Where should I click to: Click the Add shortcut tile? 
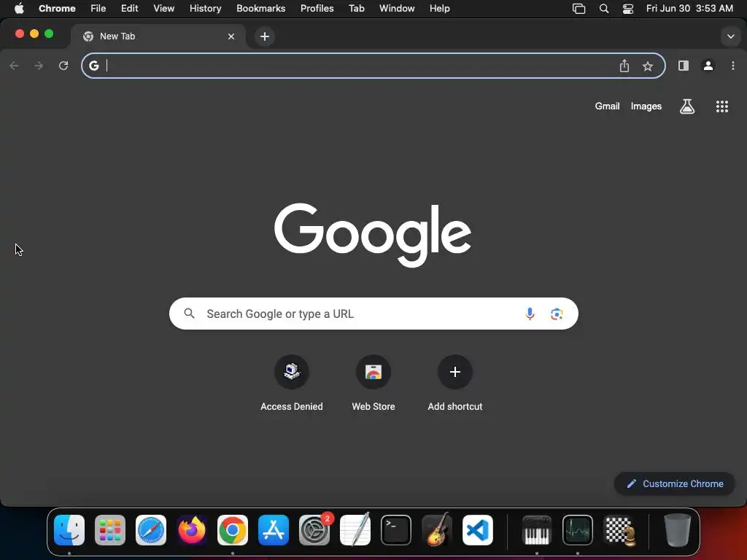tap(455, 384)
